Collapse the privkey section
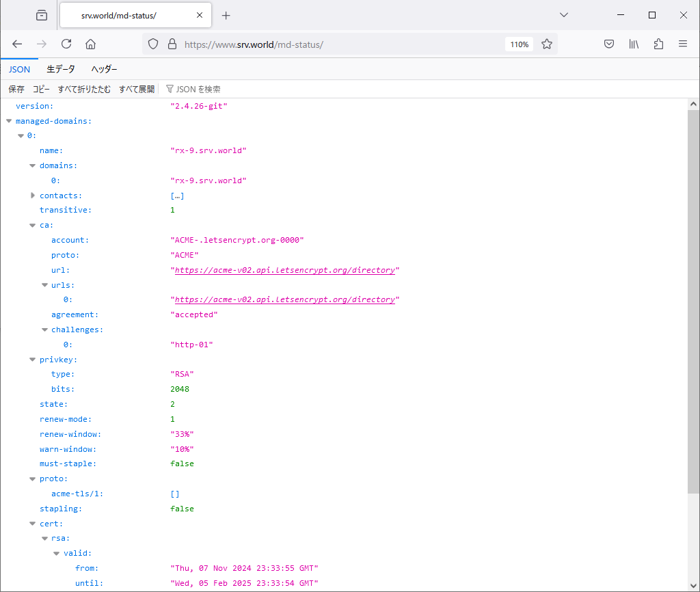This screenshot has height=592, width=700. tap(33, 360)
